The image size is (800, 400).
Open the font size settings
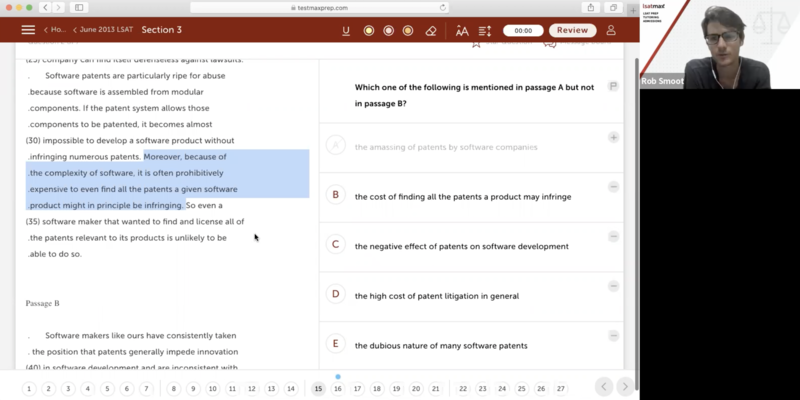click(461, 30)
